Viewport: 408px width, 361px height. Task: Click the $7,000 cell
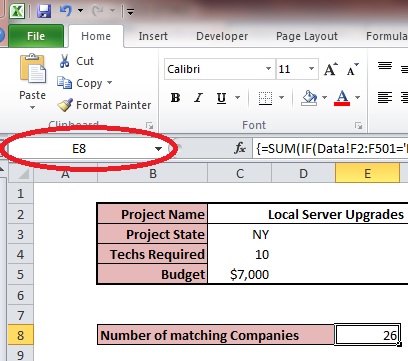[240, 274]
